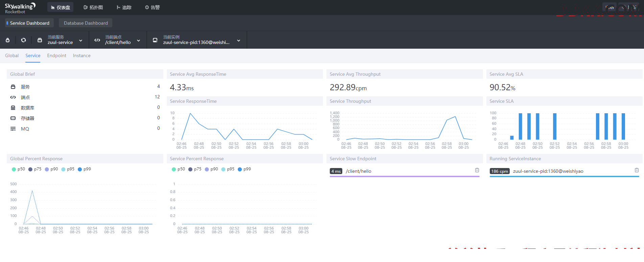Click the 186 cpm throughput badge
Screen dimensions: 644x262
coord(500,171)
